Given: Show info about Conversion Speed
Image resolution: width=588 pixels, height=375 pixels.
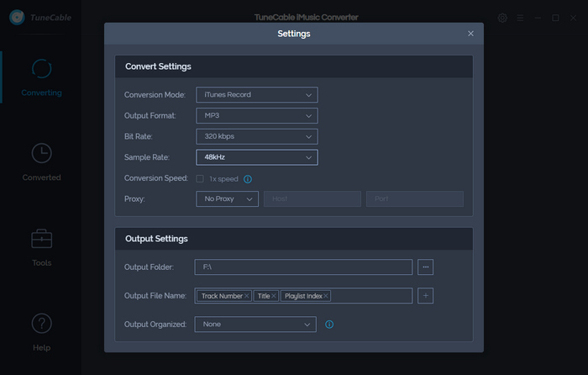Looking at the screenshot, I should coord(248,179).
